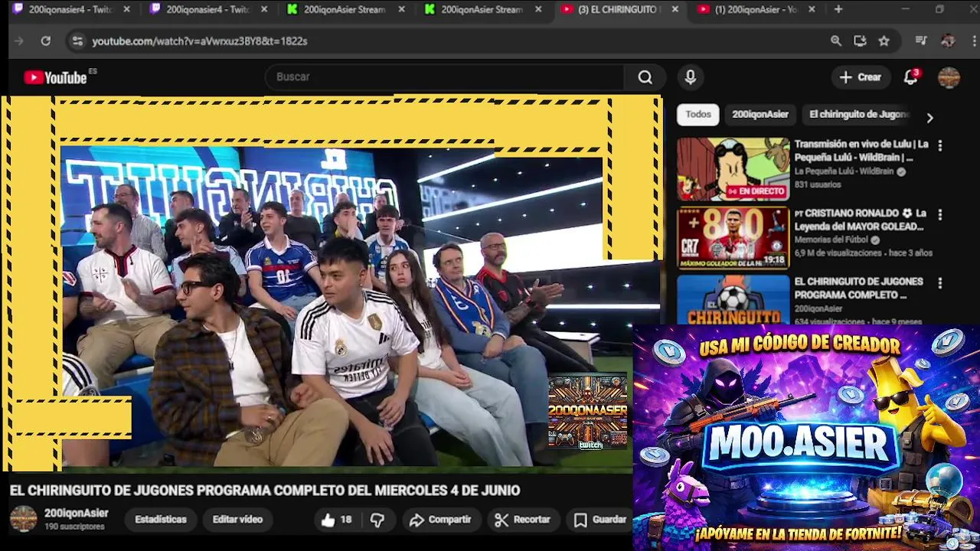Click 'La Pequeña Lulú - WildBrain' channel name
The width and height of the screenshot is (980, 551).
[x=844, y=171]
